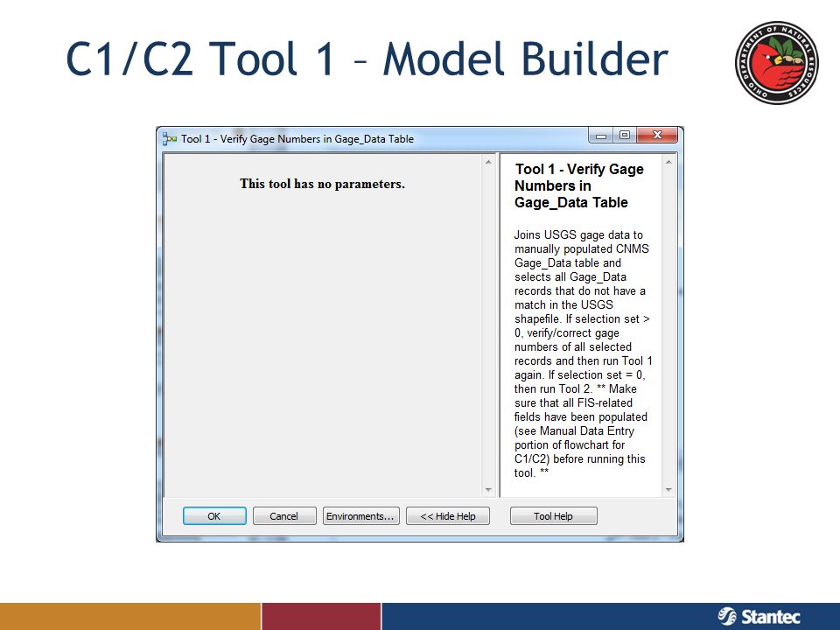This screenshot has height=630, width=840.
Task: Click parameters pane scroll down arrow
Action: tap(488, 490)
